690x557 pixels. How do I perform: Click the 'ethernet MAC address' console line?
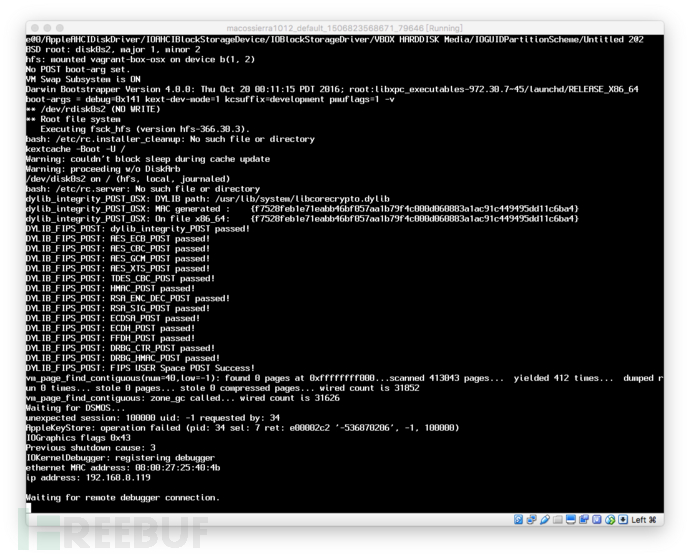click(x=123, y=468)
